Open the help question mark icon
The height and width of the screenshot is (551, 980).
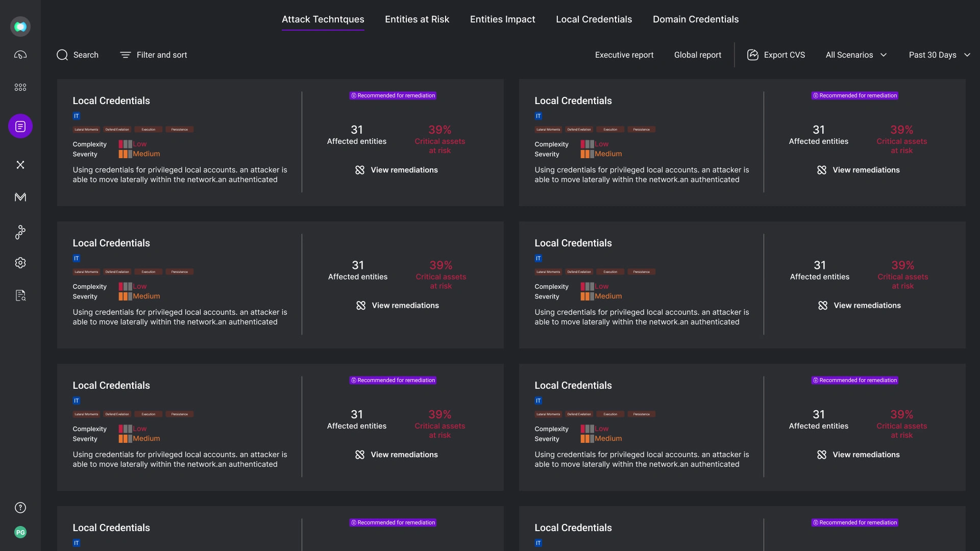(x=20, y=508)
